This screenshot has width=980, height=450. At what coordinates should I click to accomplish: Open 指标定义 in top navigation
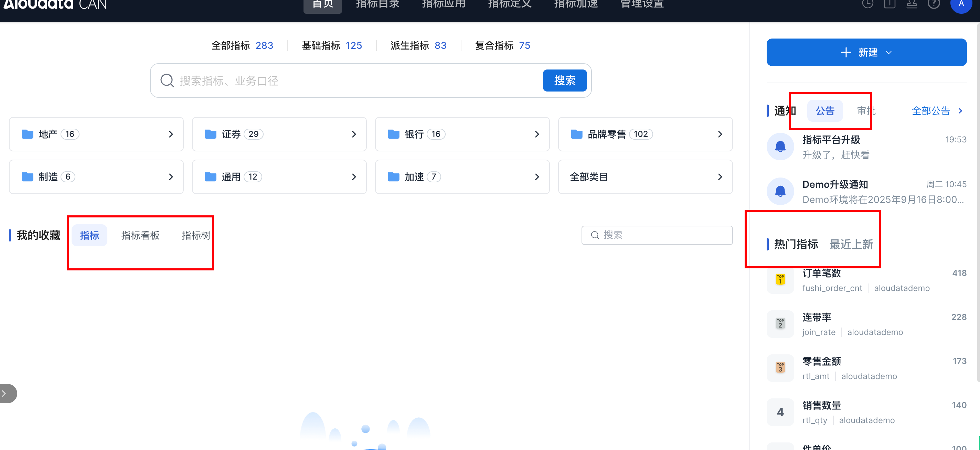coord(509,4)
